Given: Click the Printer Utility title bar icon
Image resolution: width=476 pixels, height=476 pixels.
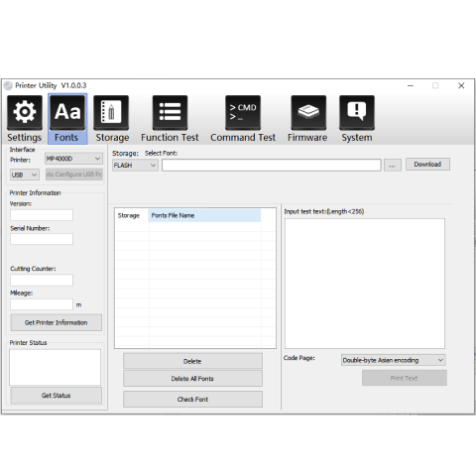Looking at the screenshot, I should 8,86.
